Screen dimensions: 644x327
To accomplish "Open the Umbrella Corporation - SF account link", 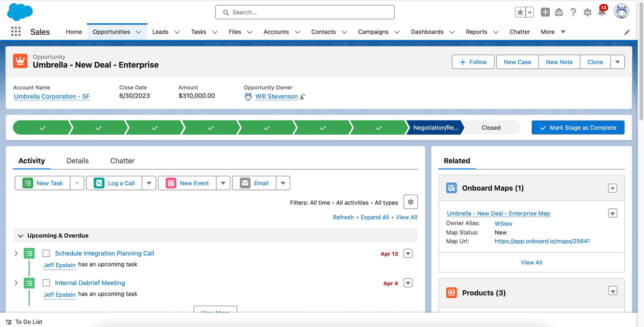I will [51, 96].
